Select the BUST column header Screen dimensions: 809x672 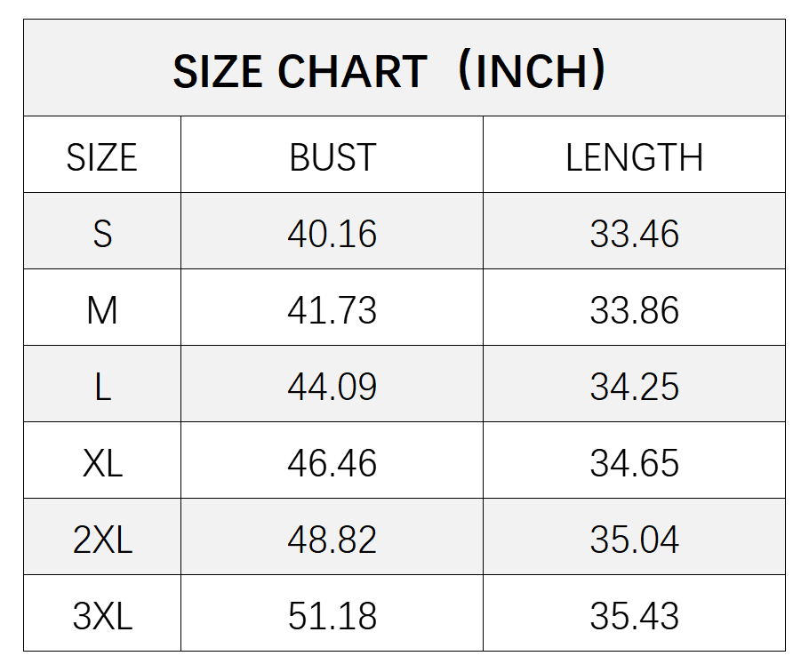click(332, 157)
